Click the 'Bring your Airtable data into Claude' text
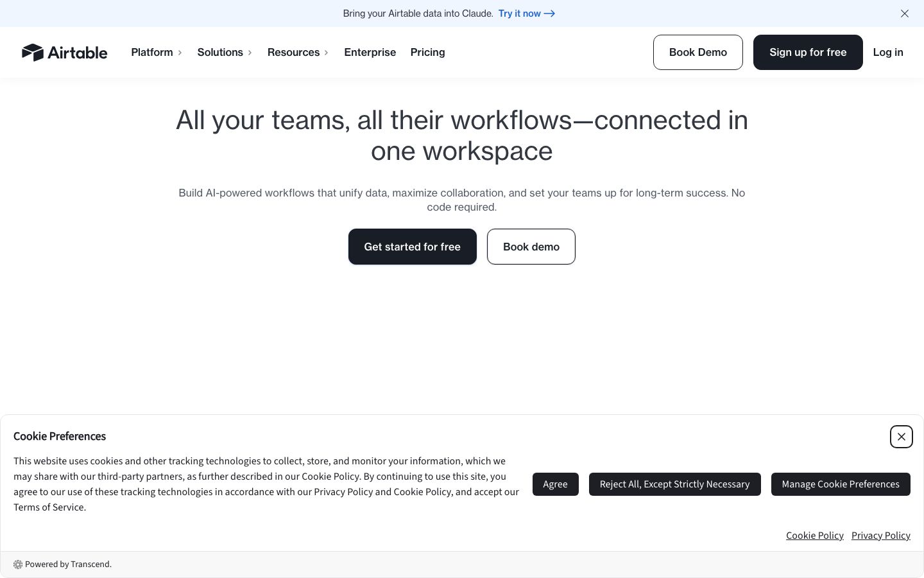Image resolution: width=924 pixels, height=578 pixels. click(x=418, y=13)
